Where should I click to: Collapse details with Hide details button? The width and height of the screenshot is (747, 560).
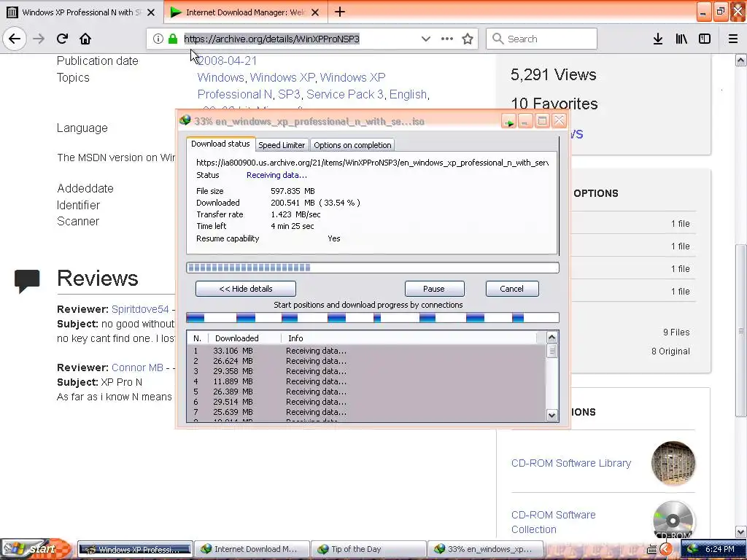pyautogui.click(x=246, y=289)
